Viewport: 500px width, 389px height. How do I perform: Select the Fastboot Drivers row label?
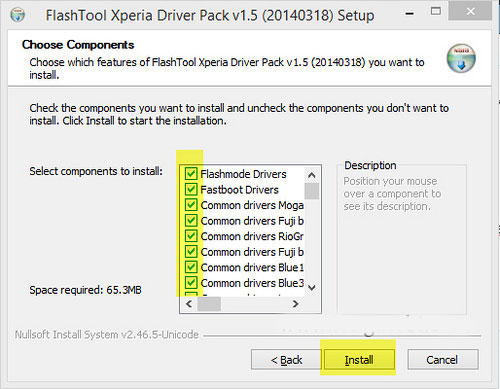pos(239,190)
